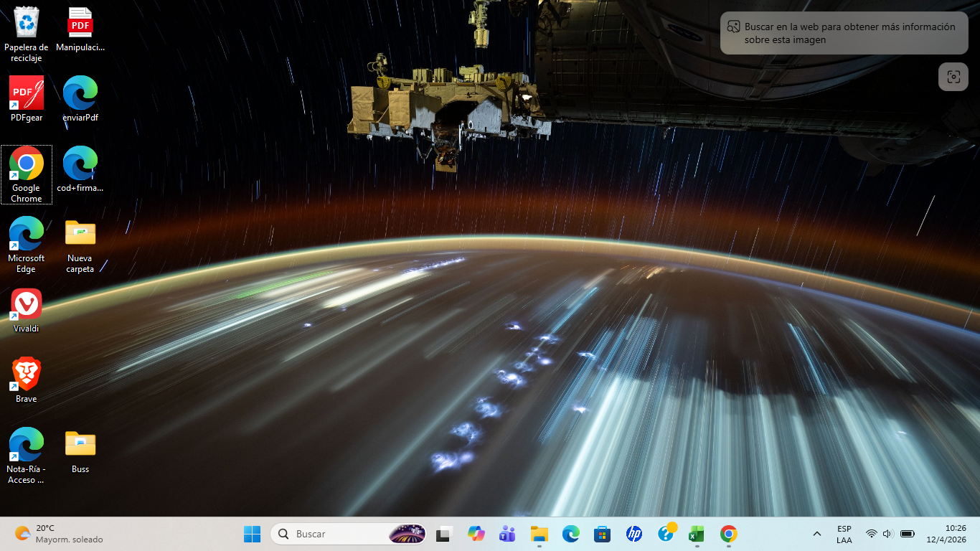The height and width of the screenshot is (551, 980).
Task: Click Buscar en la web image info button
Action: click(x=844, y=33)
